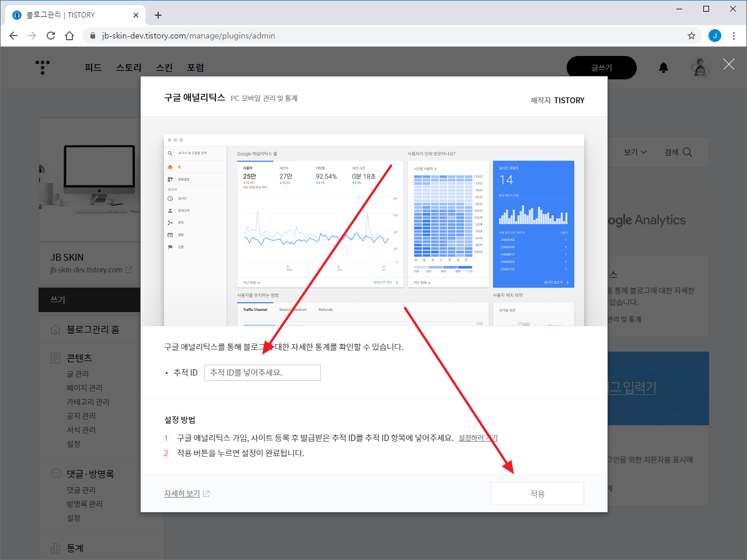Click the 댓글·방명록 speech bubble icon
Screen dimensions: 747x560
coord(55,474)
